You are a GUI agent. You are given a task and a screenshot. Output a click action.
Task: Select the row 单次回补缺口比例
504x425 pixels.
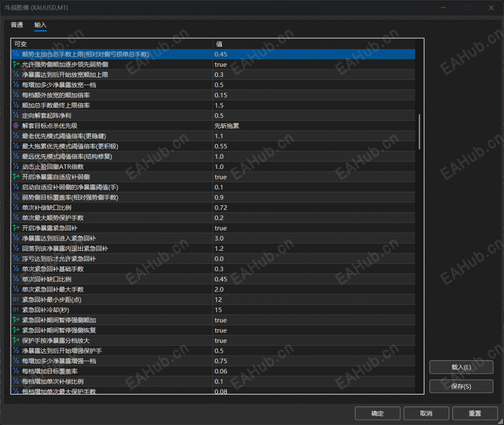pos(213,279)
